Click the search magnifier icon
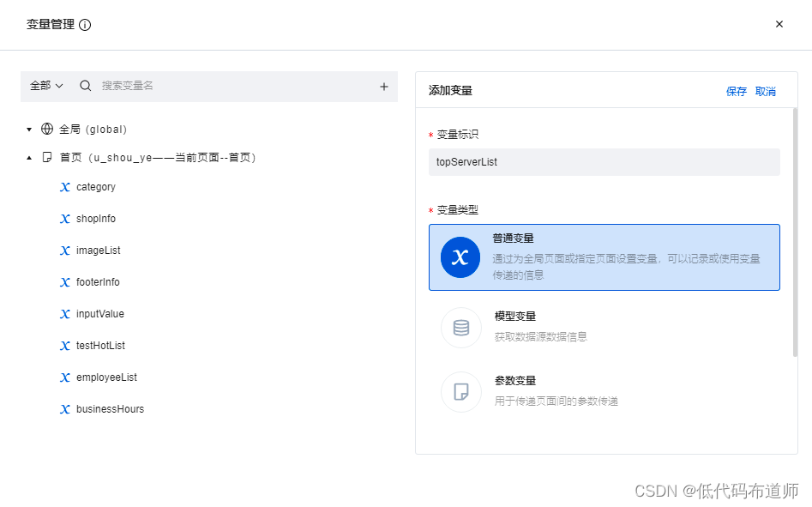 coord(86,86)
